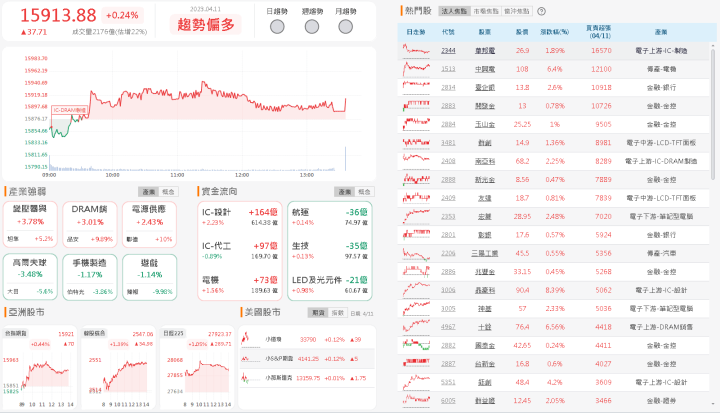Screen dimensions: 720x413
Task: Open stock code link 2344
Action: pyautogui.click(x=448, y=50)
